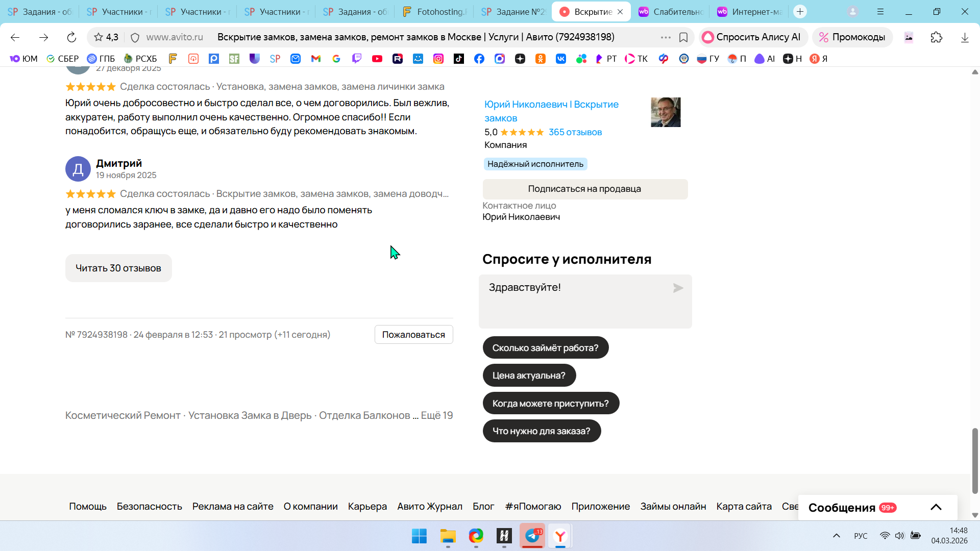Reload page using refresh icon
This screenshot has width=980, height=551.
tap(71, 37)
